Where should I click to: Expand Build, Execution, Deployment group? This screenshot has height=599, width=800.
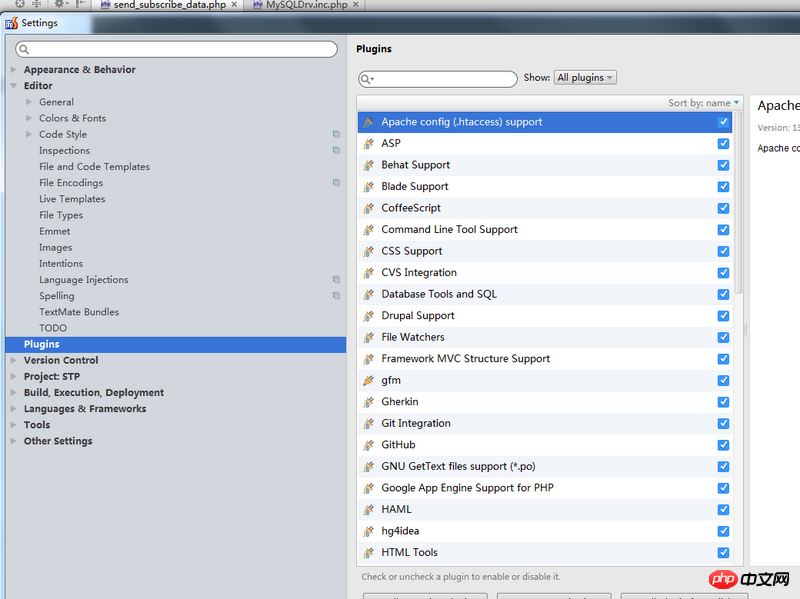14,392
